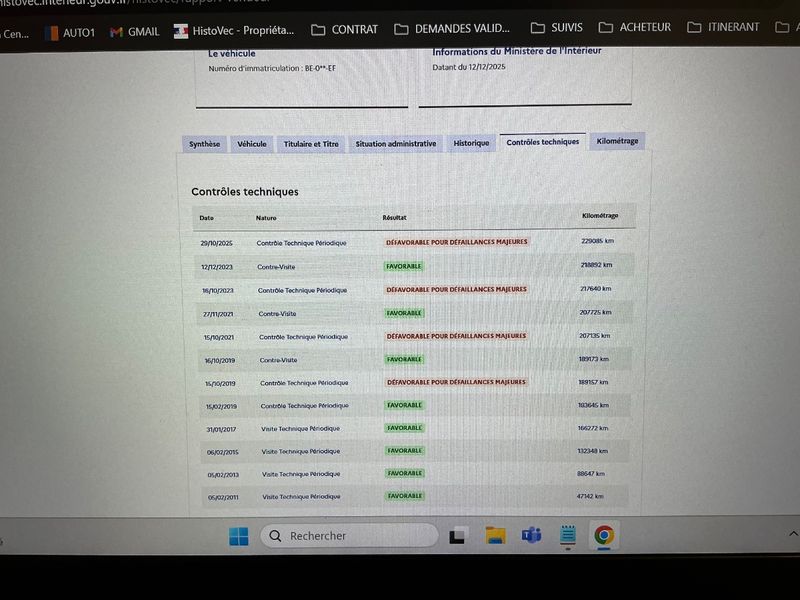The width and height of the screenshot is (800, 600).
Task: Open the CONTRAT bookmark folder
Action: 344,30
